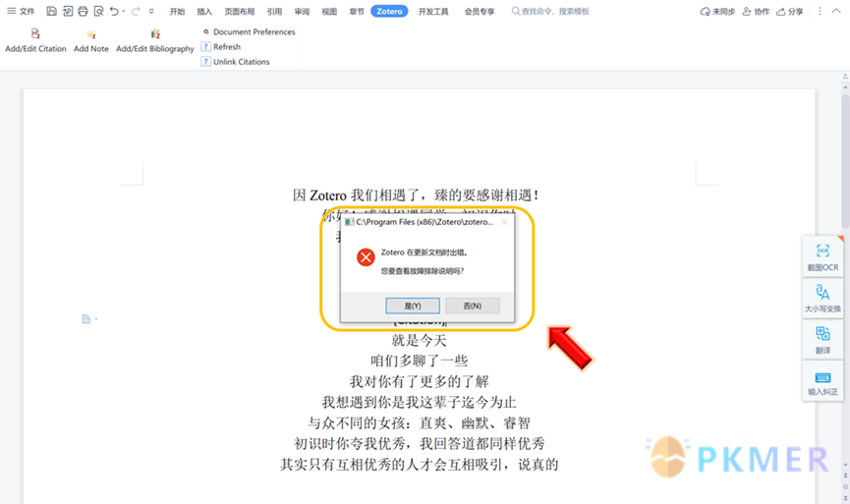Click the paragraph layout icon in left margin

click(86, 319)
